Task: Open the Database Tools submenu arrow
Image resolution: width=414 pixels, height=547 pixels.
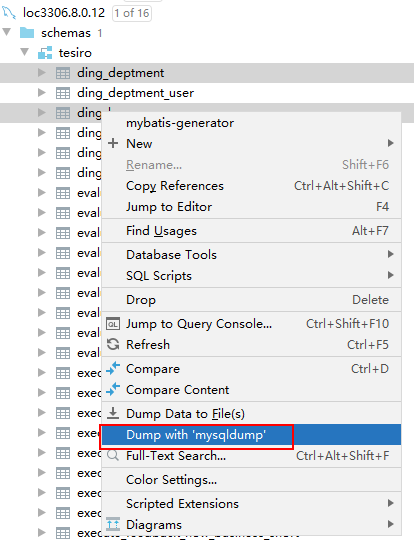Action: pyautogui.click(x=391, y=254)
